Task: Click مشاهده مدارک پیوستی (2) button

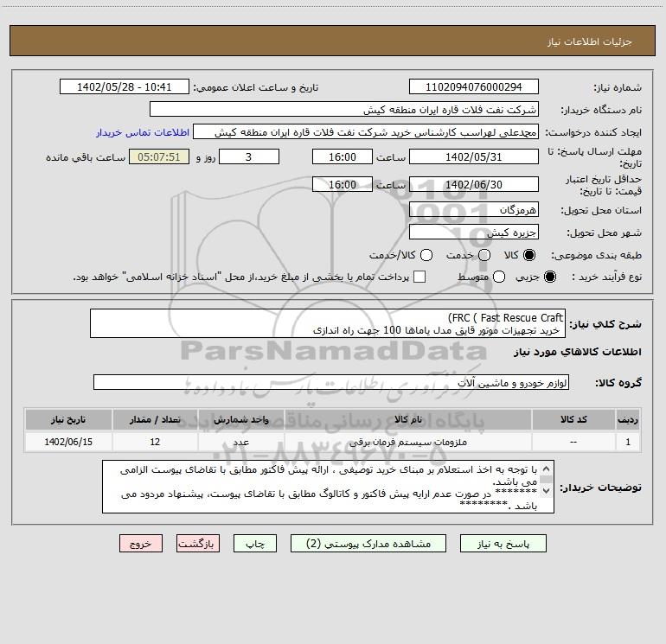Action: pos(368,544)
